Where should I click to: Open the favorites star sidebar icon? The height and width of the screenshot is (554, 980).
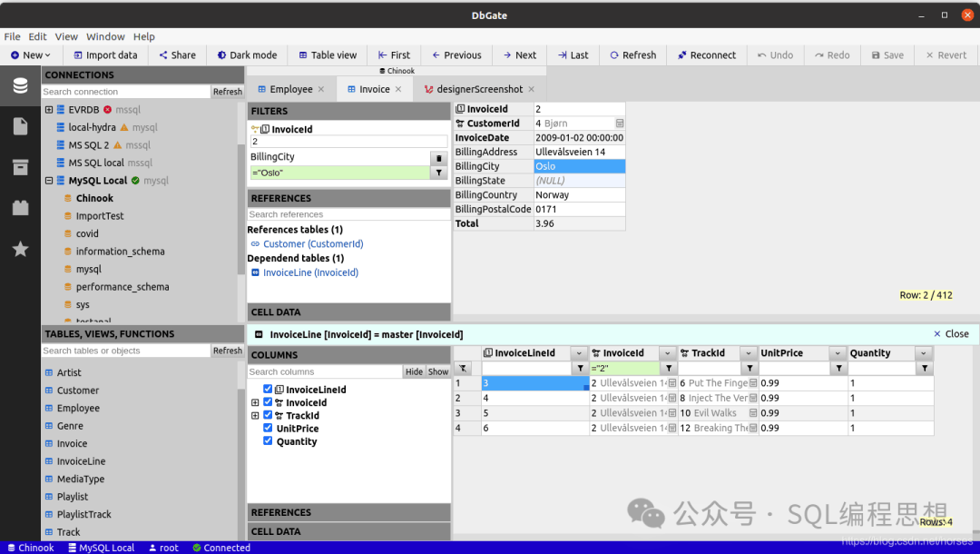pos(20,249)
